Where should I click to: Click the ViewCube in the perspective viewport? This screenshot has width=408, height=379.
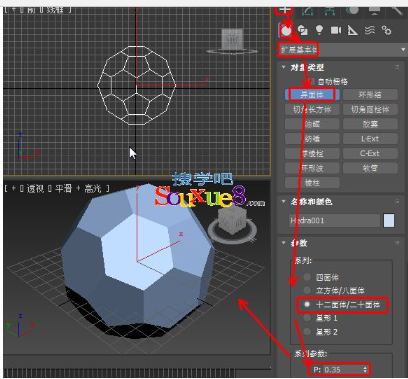[231, 221]
